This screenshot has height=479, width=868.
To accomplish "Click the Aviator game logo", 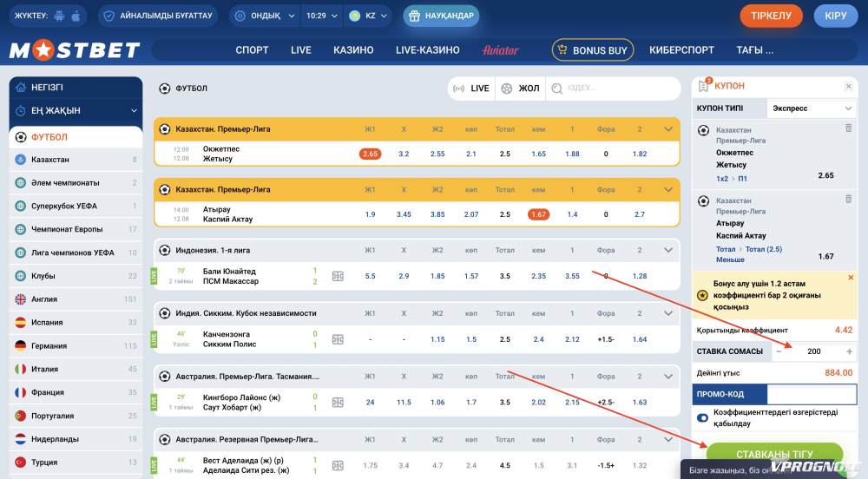I will click(500, 50).
